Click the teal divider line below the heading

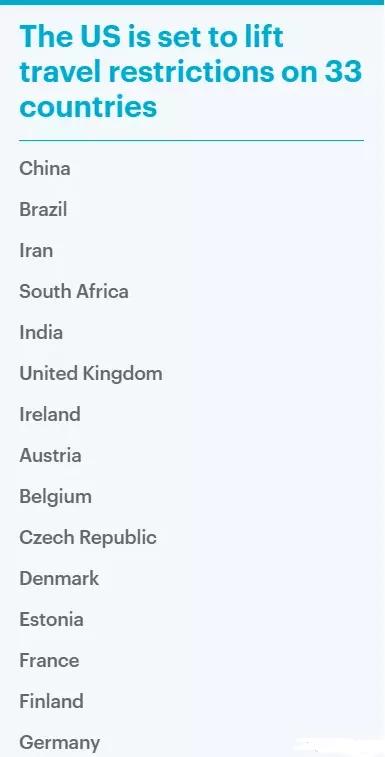[x=191, y=140]
